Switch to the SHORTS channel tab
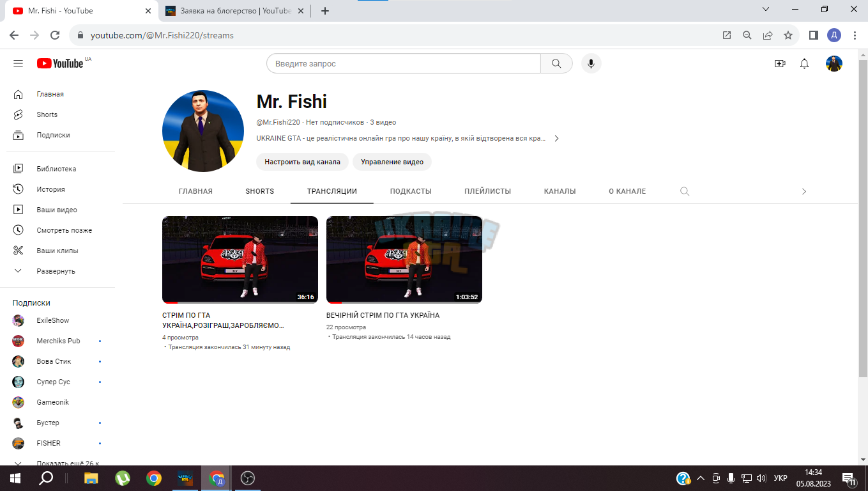 260,191
